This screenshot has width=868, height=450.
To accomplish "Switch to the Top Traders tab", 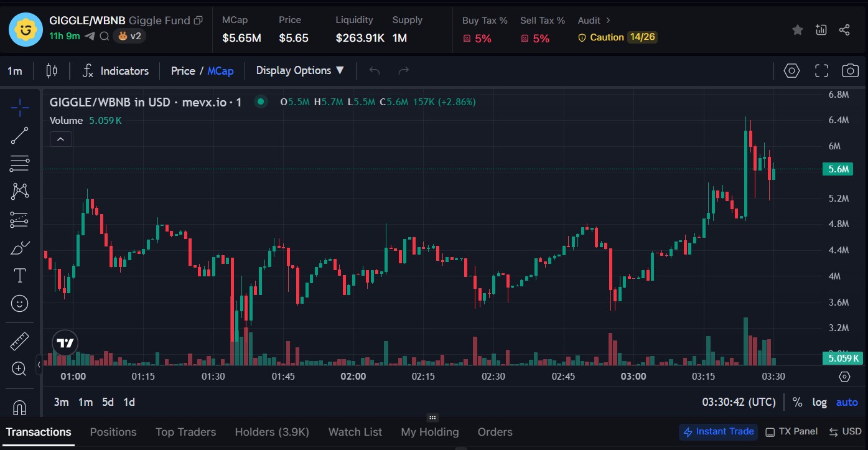I will coord(185,432).
